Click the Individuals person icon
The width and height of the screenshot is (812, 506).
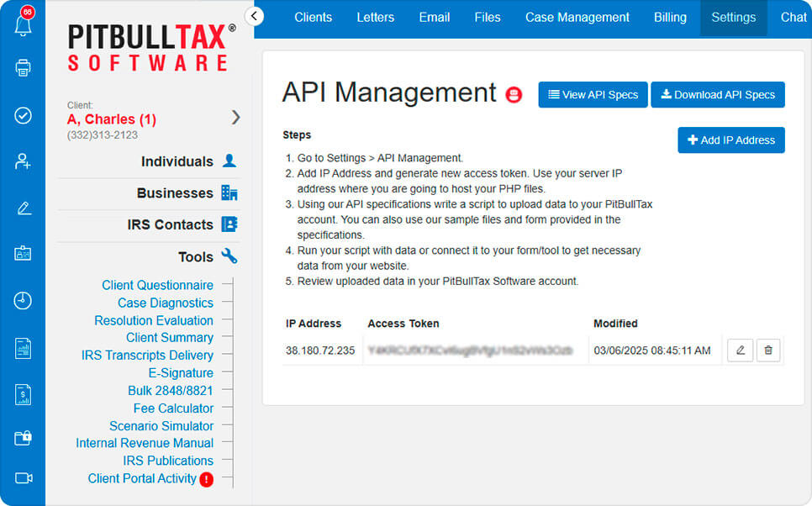tap(229, 161)
